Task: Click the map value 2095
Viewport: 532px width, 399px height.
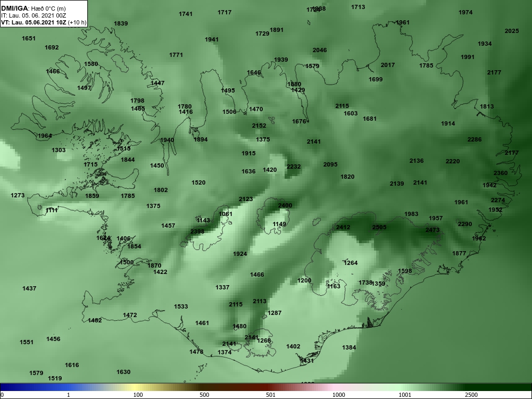Action: (x=330, y=164)
